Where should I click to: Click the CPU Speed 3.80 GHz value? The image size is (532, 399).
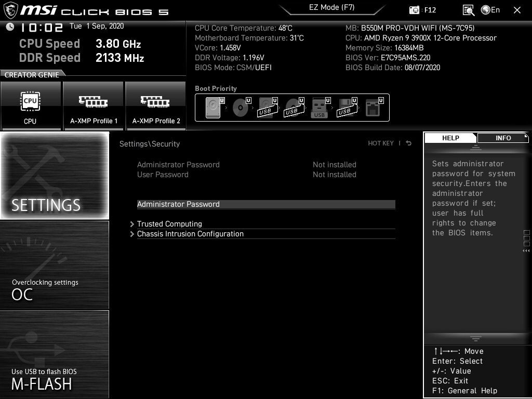[x=118, y=44]
